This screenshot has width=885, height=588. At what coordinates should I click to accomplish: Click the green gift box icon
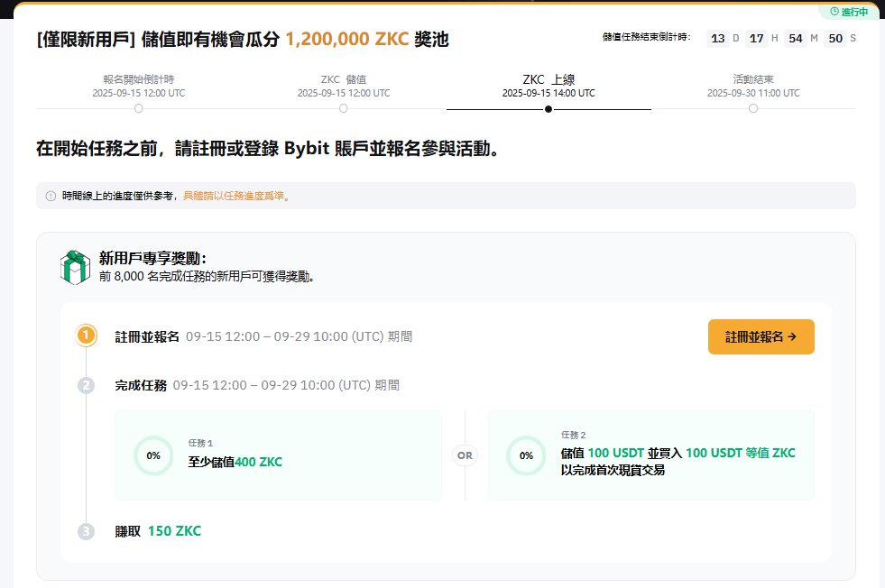pyautogui.click(x=75, y=268)
